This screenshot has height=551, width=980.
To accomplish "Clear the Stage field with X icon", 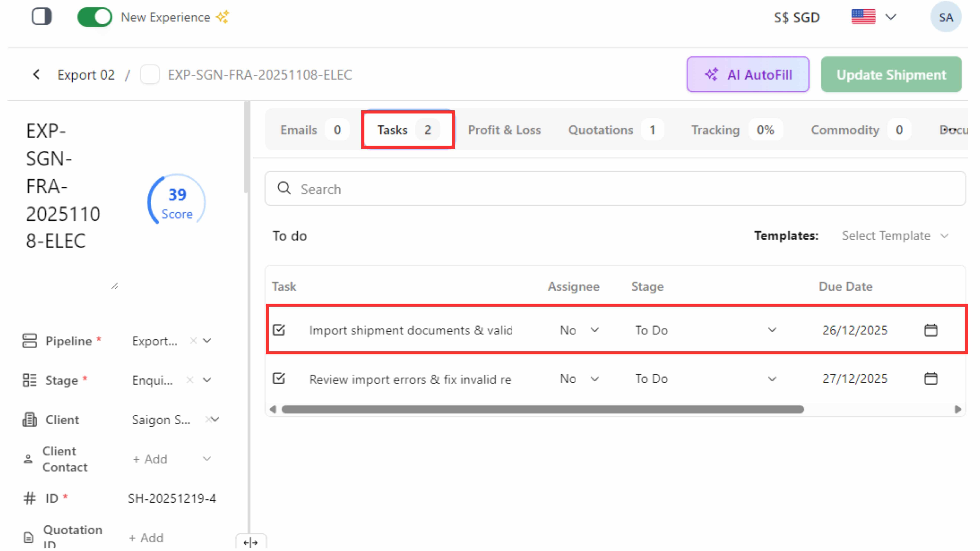I will point(190,380).
